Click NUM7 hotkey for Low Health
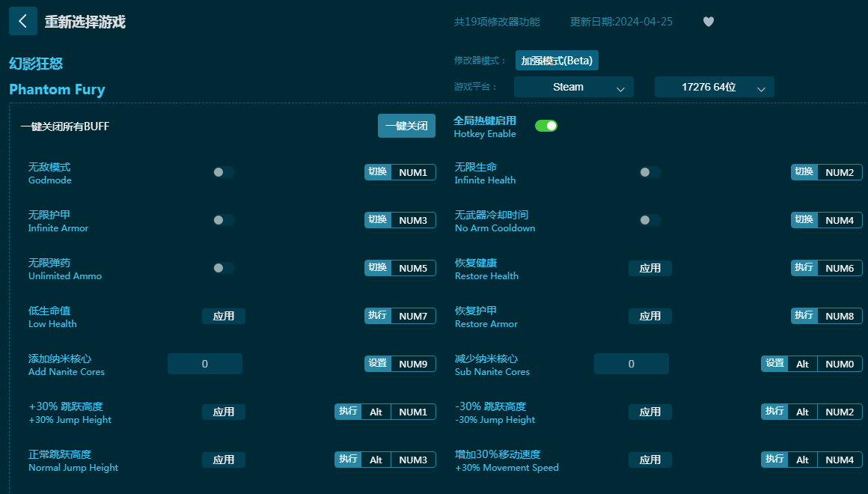Image resolution: width=868 pixels, height=494 pixels. pos(413,316)
